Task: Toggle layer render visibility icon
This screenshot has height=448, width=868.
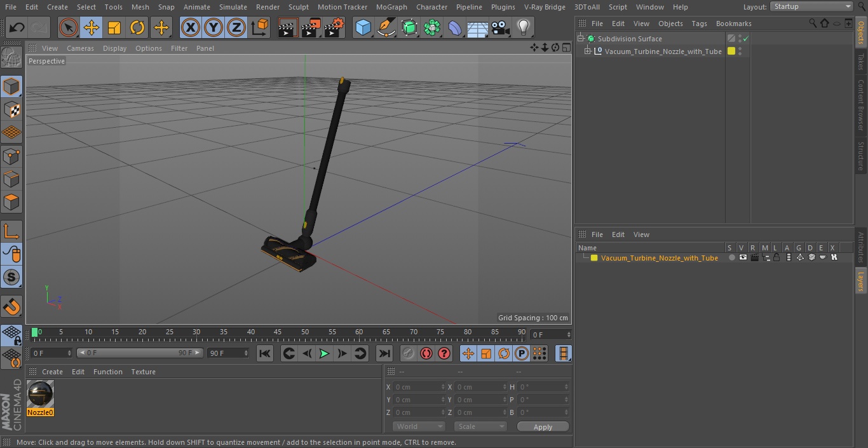Action: [754, 258]
